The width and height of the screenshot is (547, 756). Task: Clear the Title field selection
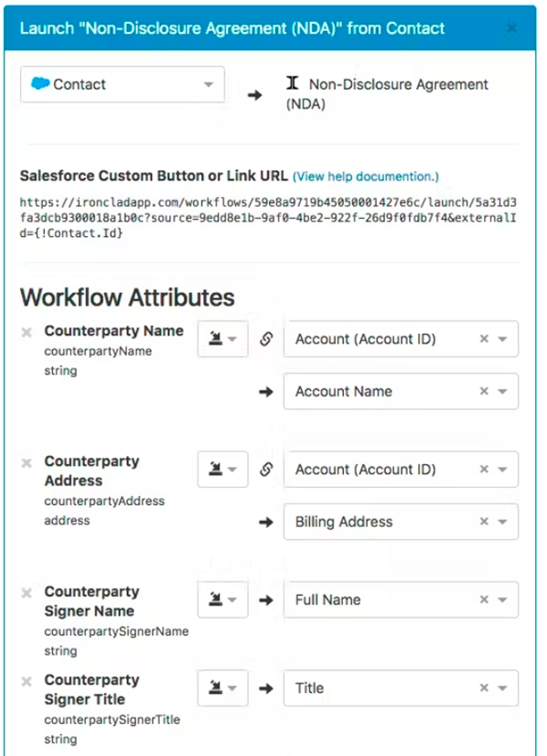[485, 687]
